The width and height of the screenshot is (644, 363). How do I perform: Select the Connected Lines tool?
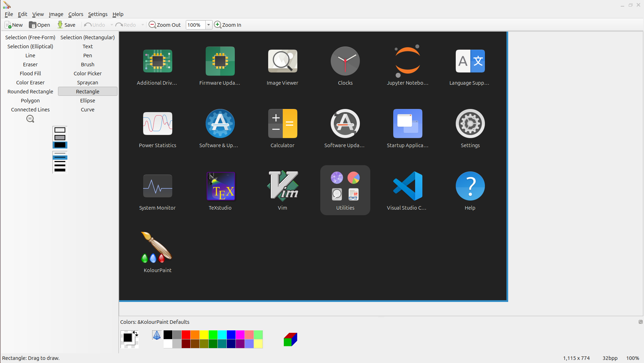click(x=30, y=110)
